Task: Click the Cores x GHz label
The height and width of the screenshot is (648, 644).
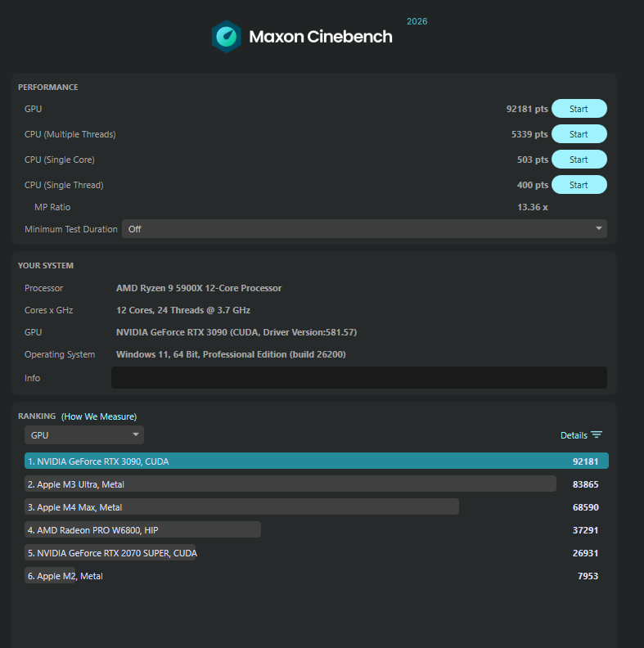Action: (x=49, y=310)
